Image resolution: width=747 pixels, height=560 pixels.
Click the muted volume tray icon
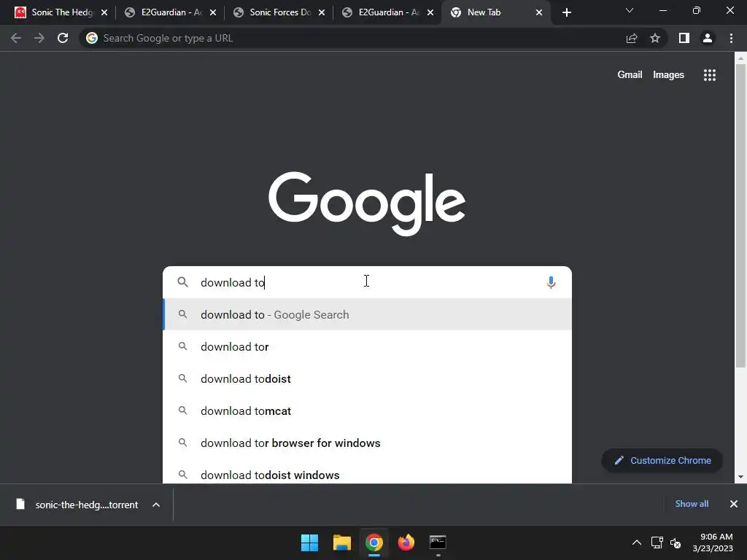[x=676, y=542]
